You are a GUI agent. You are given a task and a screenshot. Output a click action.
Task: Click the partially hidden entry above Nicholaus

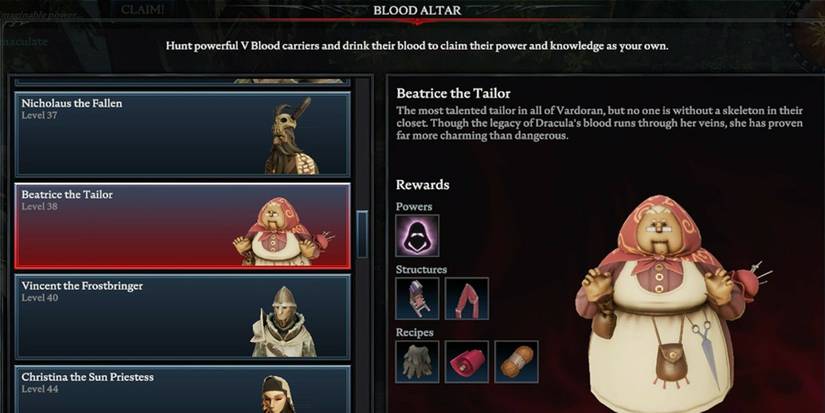183,82
